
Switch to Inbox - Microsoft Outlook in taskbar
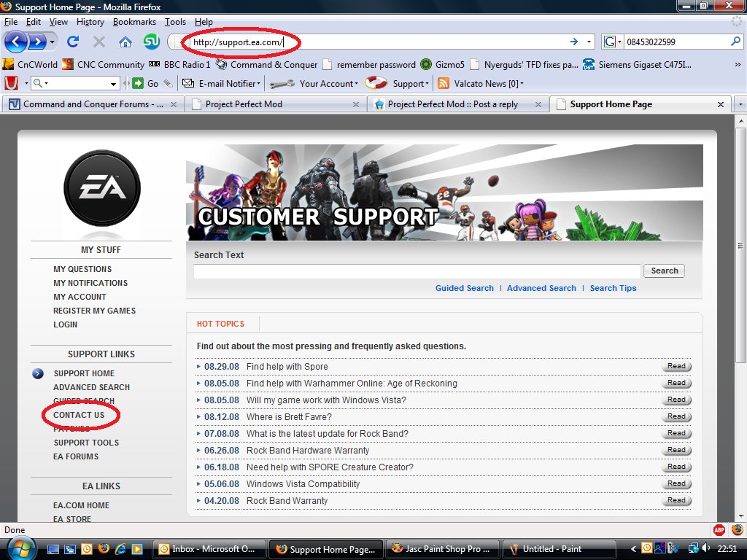(x=209, y=549)
